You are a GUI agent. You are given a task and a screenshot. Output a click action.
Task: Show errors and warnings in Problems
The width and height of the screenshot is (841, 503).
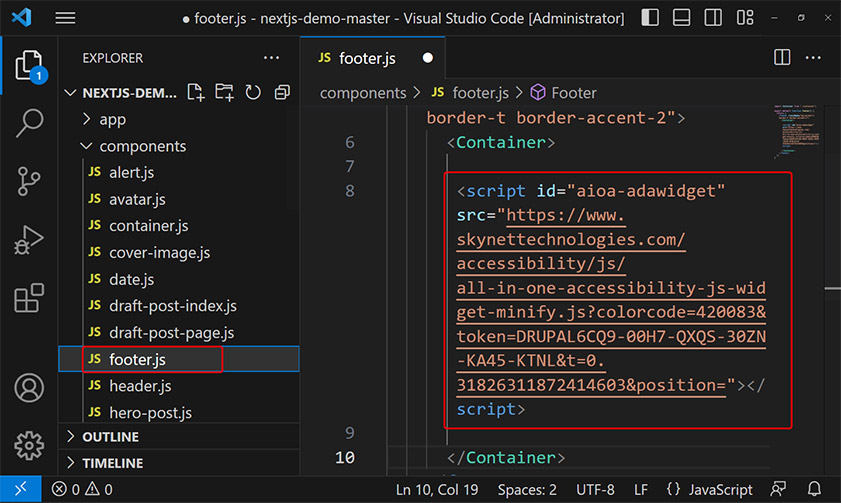(x=82, y=489)
